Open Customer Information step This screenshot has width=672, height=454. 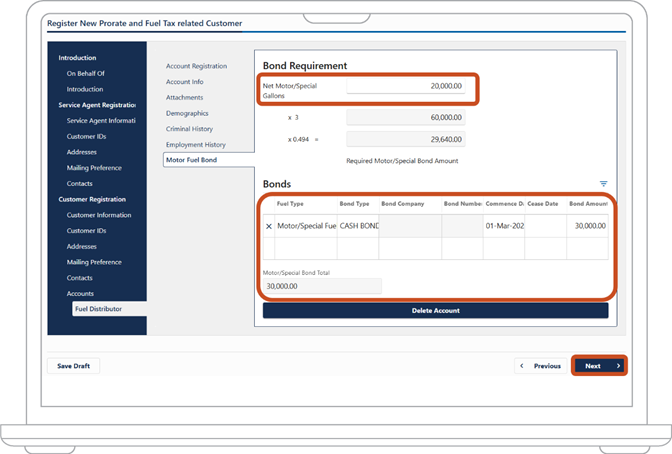point(99,215)
